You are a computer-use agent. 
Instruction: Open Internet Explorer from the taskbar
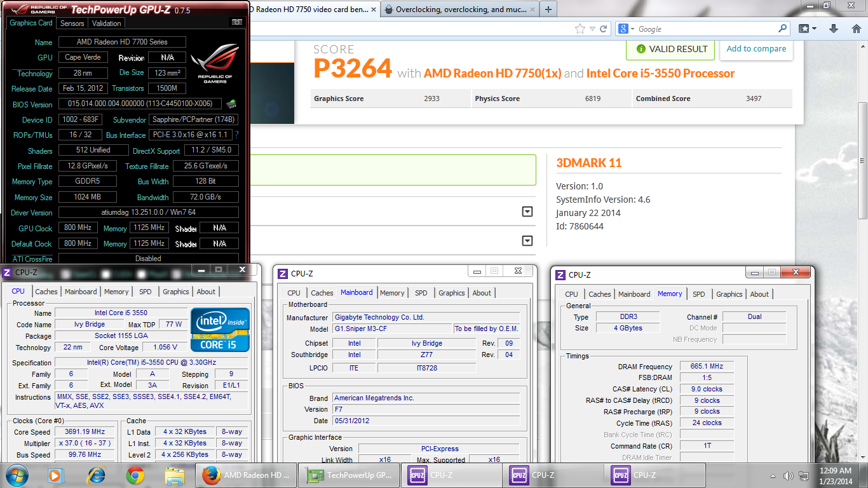tap(96, 475)
